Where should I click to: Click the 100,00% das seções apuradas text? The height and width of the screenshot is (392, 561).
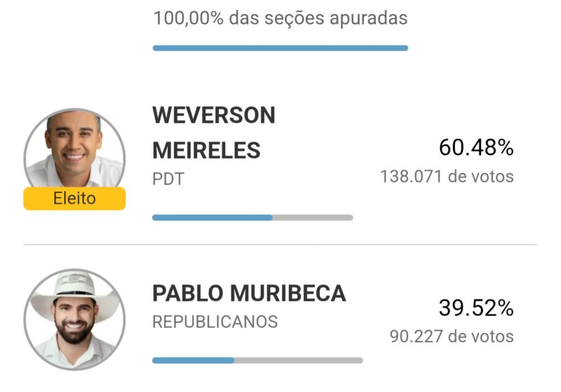(280, 18)
